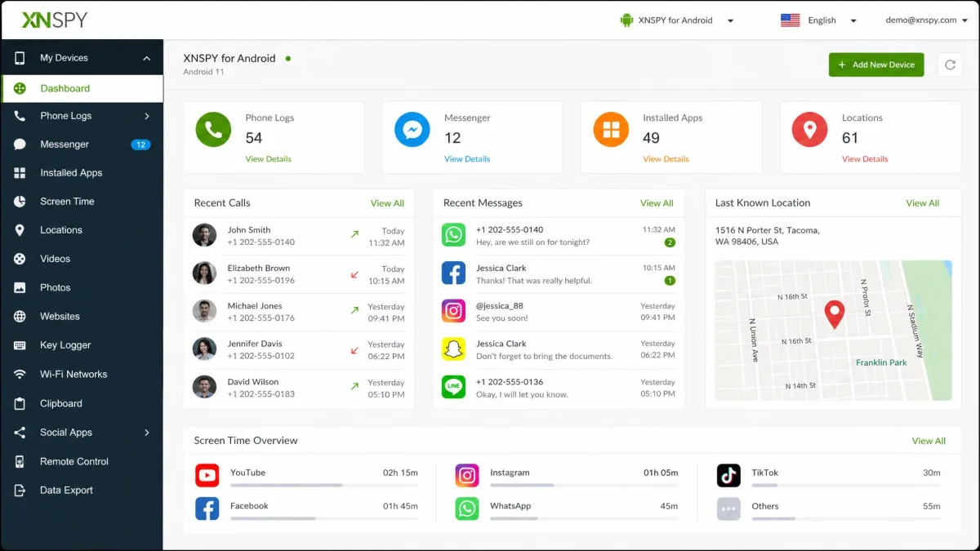Click the Screen Time pie chart sidebar icon

(x=20, y=202)
